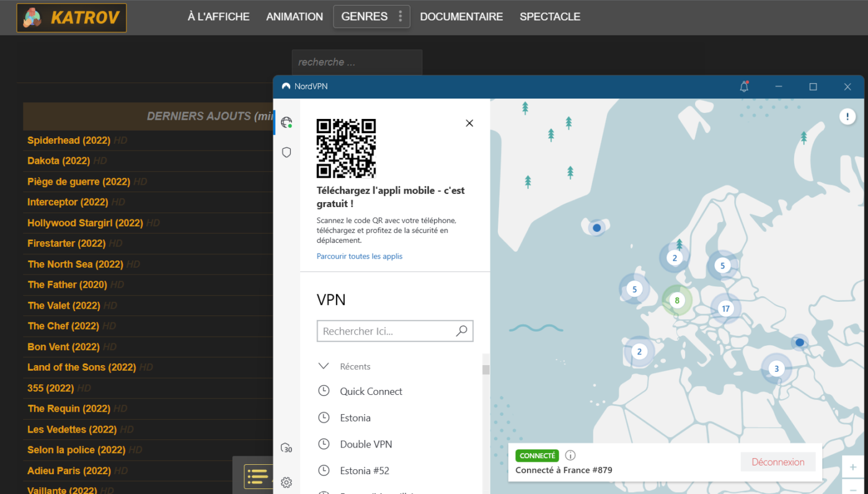Viewport: 868px width, 494px height.
Task: Open Hollywood Stargirl (2022) link
Action: point(85,223)
